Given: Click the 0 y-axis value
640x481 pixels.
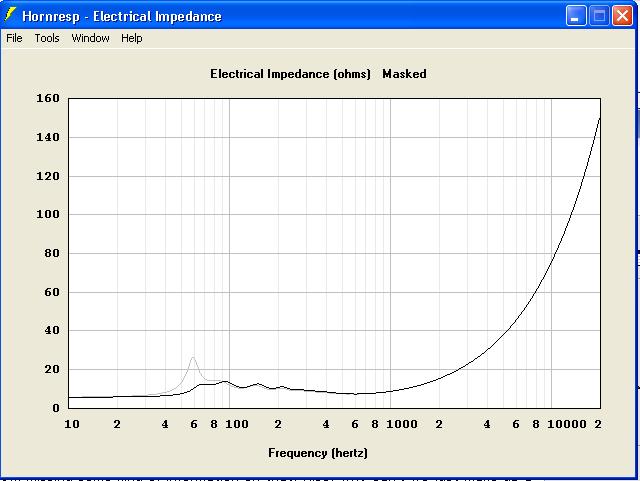Looking at the screenshot, I should click(56, 408).
